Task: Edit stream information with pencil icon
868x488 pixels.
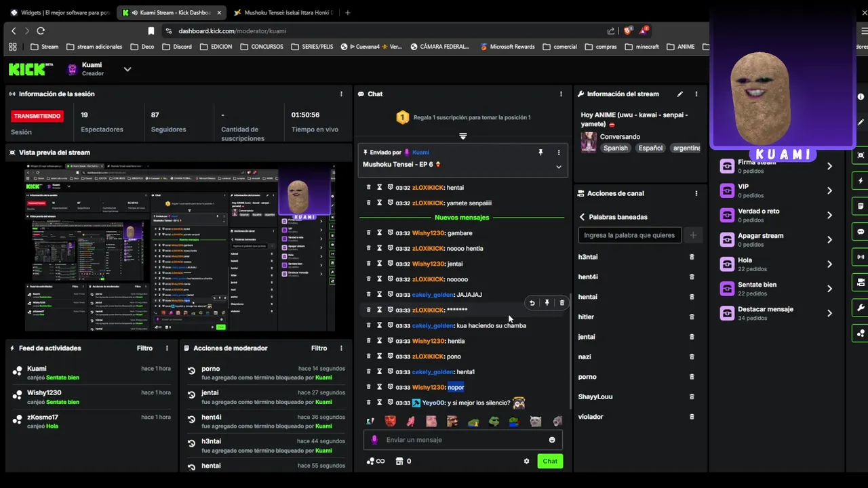Action: [679, 94]
